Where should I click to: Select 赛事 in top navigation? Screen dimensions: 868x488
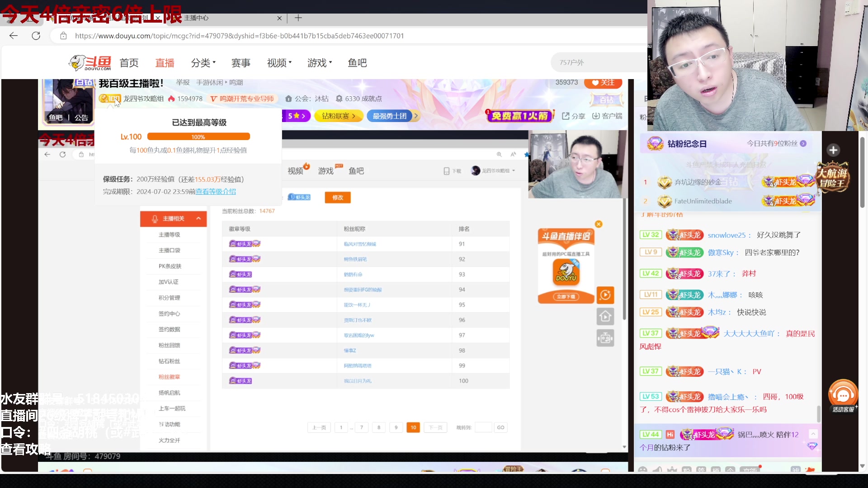pos(241,63)
